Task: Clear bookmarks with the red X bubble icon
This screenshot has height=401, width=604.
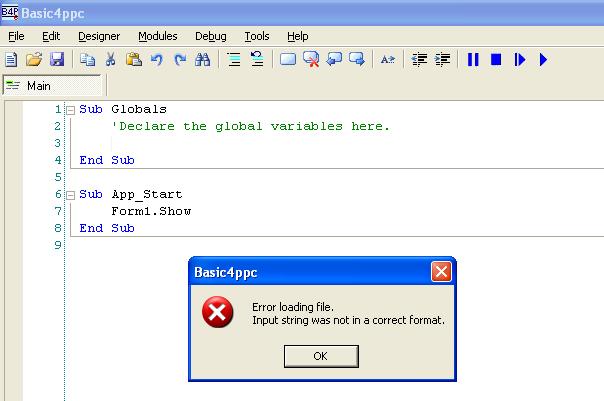Action: tap(311, 59)
